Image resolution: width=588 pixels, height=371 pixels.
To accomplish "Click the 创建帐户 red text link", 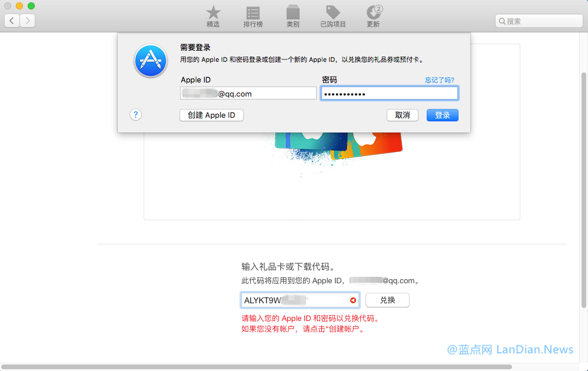I will pos(347,329).
